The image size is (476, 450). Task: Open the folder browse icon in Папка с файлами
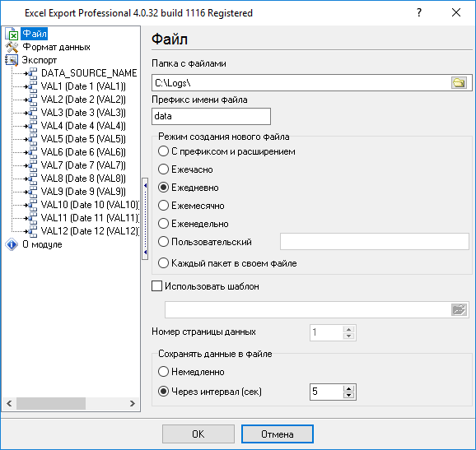(x=459, y=83)
